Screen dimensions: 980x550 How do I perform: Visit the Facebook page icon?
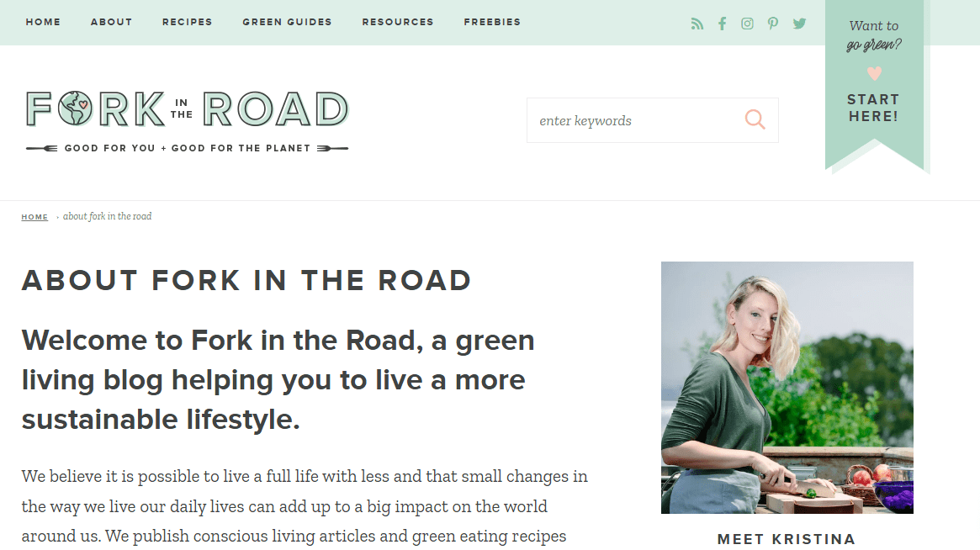[722, 24]
